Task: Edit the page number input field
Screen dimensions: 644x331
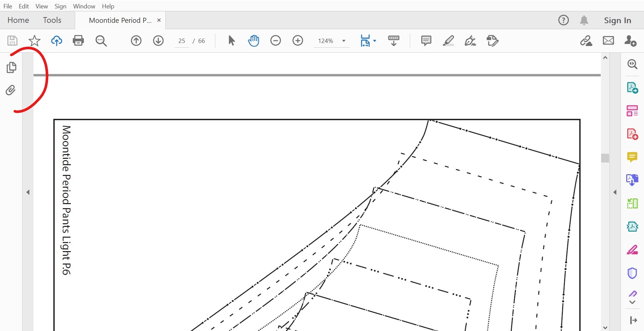Action: [x=181, y=41]
